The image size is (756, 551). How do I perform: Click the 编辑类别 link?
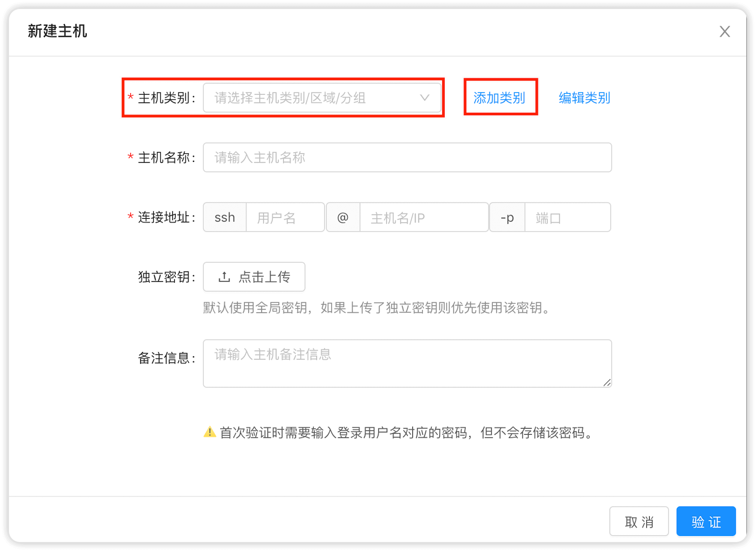pyautogui.click(x=584, y=98)
